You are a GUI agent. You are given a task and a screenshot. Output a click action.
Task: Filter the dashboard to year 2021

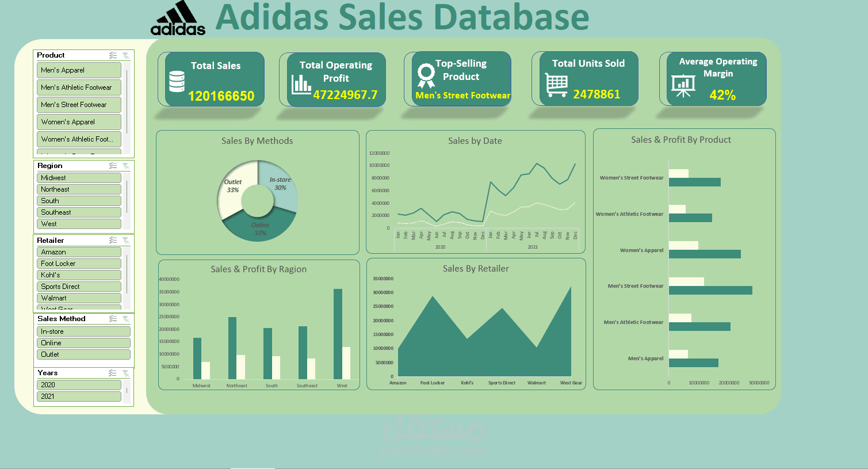click(x=79, y=396)
